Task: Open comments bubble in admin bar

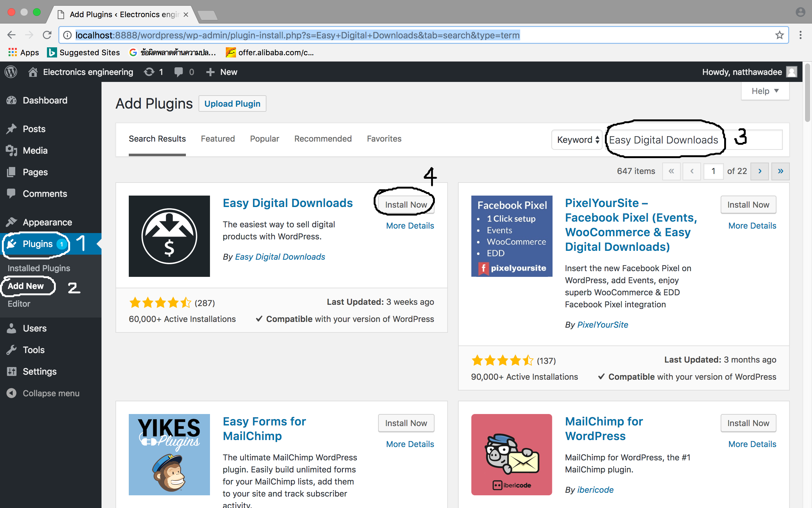Action: click(184, 72)
